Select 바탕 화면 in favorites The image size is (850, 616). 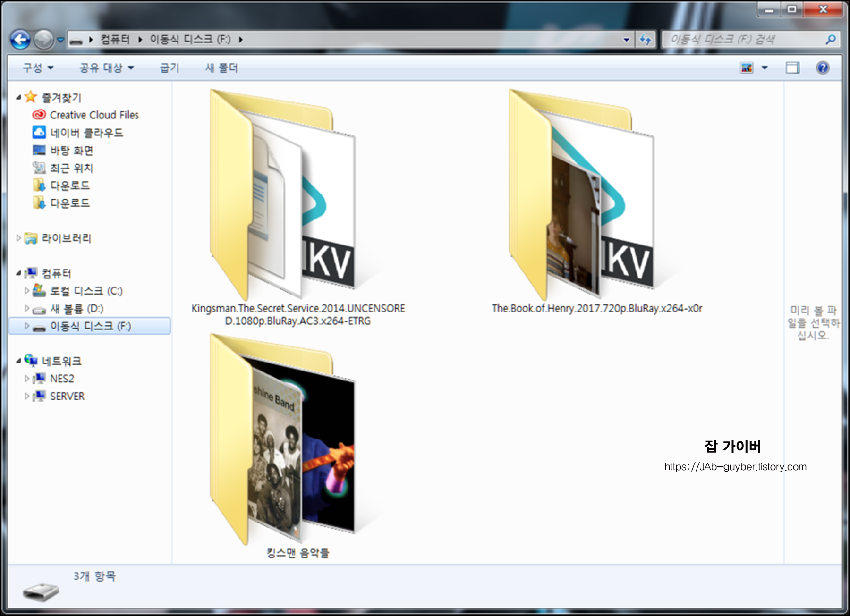(72, 151)
